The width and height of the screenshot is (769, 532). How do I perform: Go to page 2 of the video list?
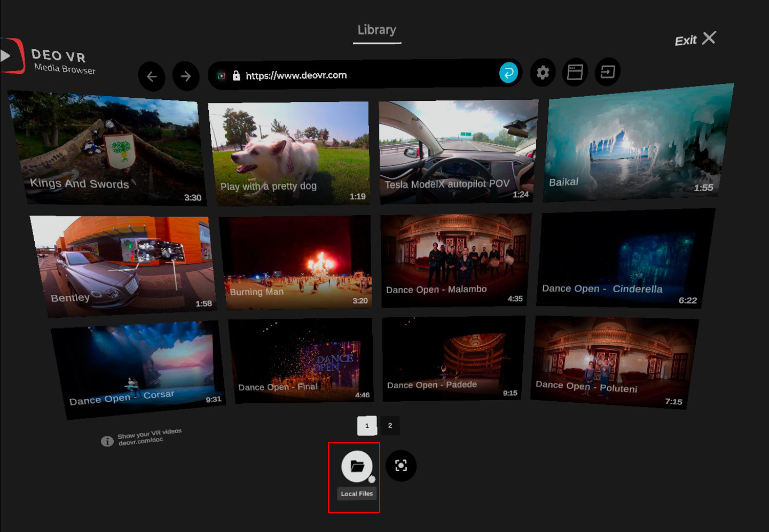point(390,425)
